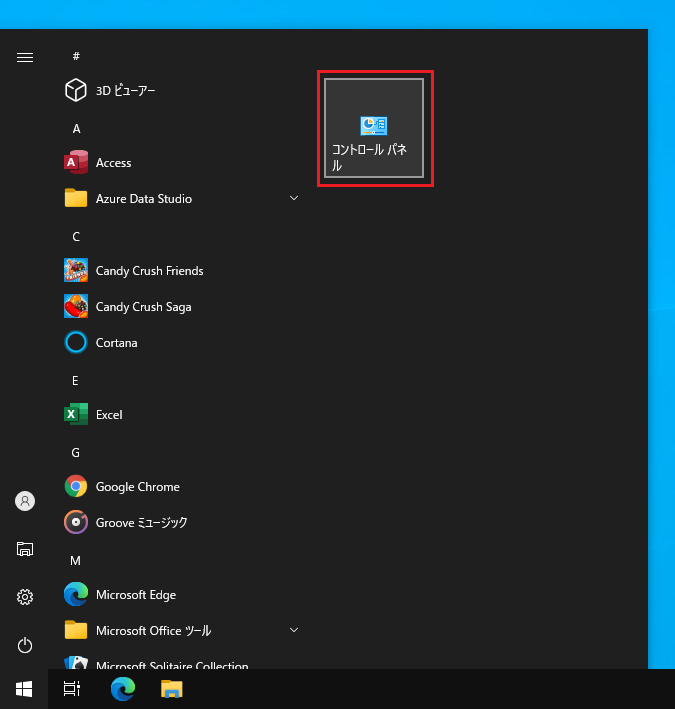This screenshot has width=675, height=709.
Task: Launch Edge from the taskbar
Action: point(123,689)
